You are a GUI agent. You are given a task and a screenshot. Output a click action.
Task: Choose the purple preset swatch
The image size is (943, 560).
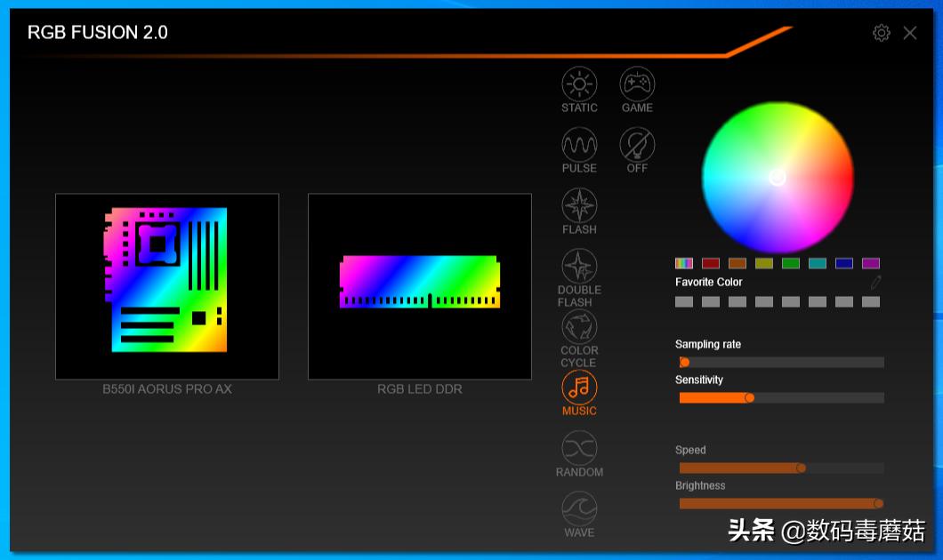click(x=871, y=263)
